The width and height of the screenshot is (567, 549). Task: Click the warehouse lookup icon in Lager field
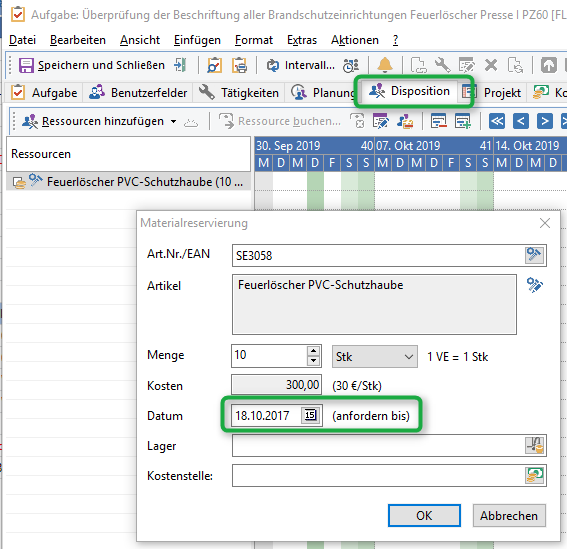click(x=535, y=445)
